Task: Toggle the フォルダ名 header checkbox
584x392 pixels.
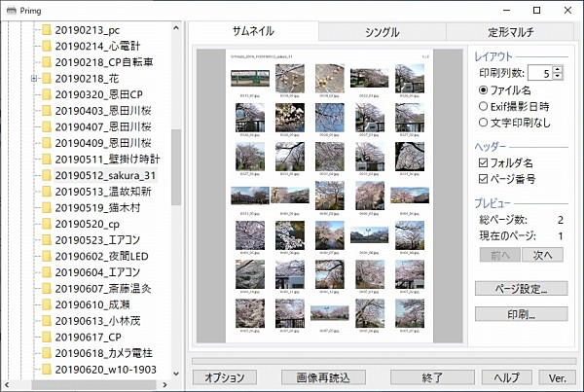Action: 483,162
